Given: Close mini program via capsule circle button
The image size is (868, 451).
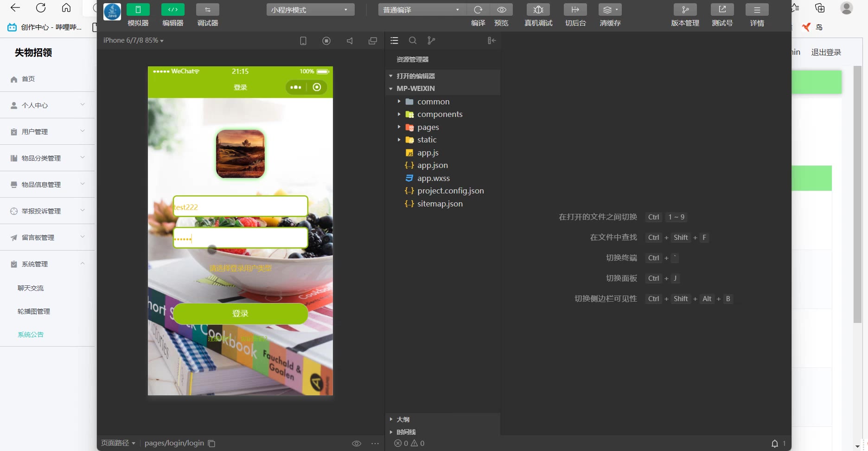Looking at the screenshot, I should point(317,87).
